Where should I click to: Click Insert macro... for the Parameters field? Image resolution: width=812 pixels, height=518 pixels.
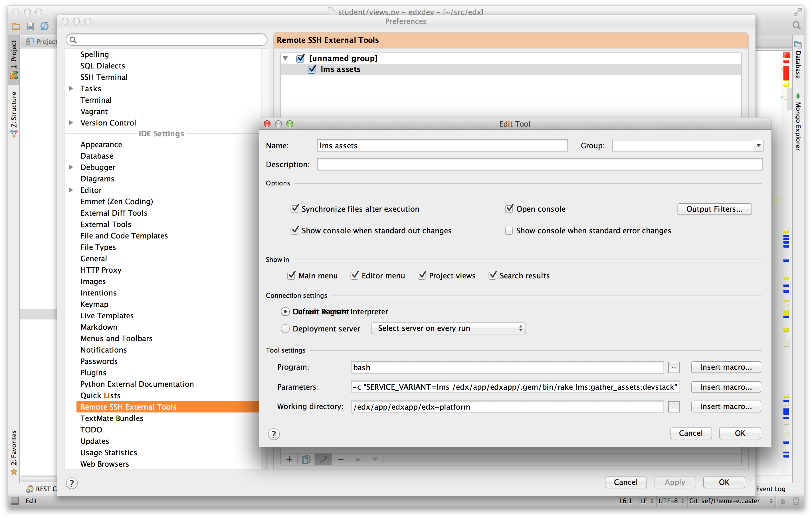[x=726, y=387]
